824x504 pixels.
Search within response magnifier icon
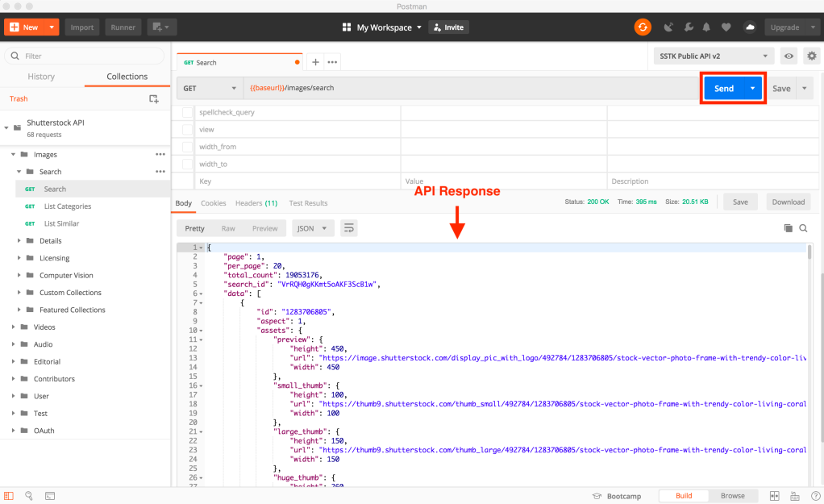pos(804,228)
